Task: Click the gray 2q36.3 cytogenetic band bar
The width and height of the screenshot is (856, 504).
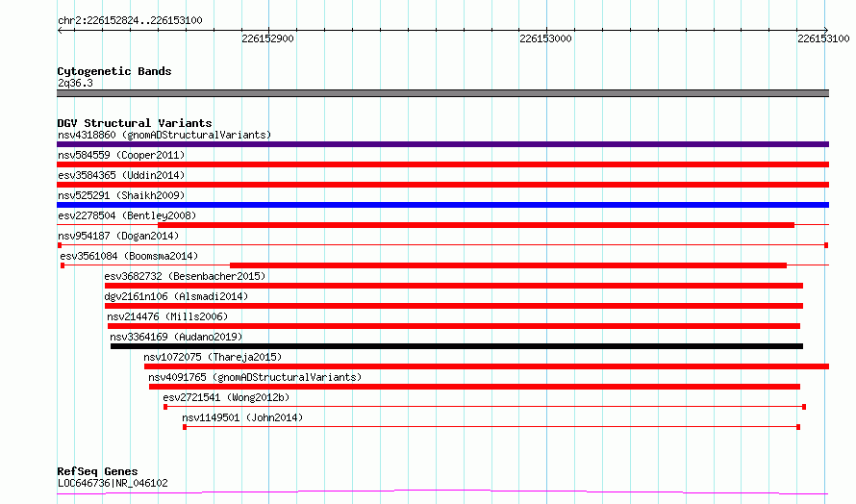Action: [442, 93]
